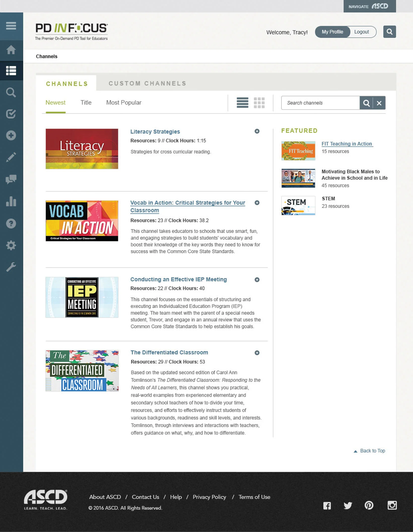Switch to the Channels tab
Screen dimensions: 413x532
point(67,84)
